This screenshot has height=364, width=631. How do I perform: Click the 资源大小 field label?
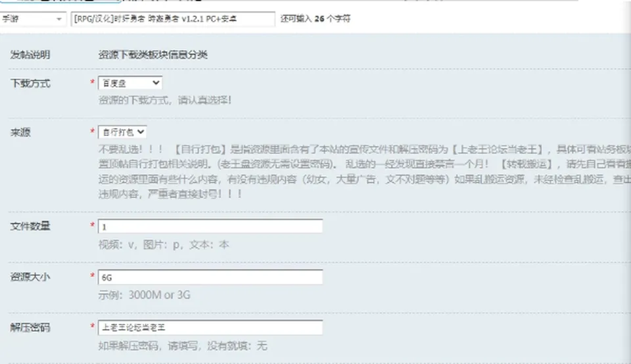30,277
